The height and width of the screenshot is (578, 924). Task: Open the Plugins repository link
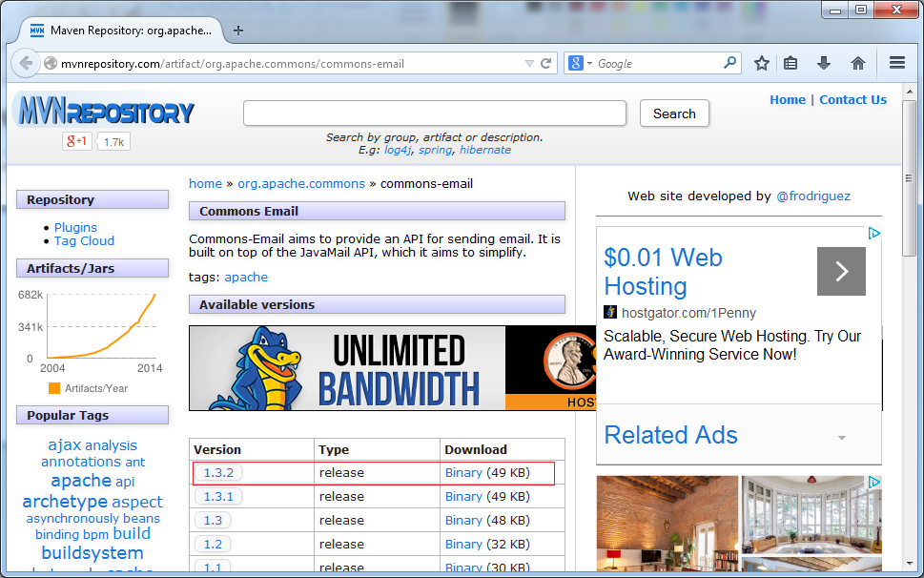click(x=75, y=227)
